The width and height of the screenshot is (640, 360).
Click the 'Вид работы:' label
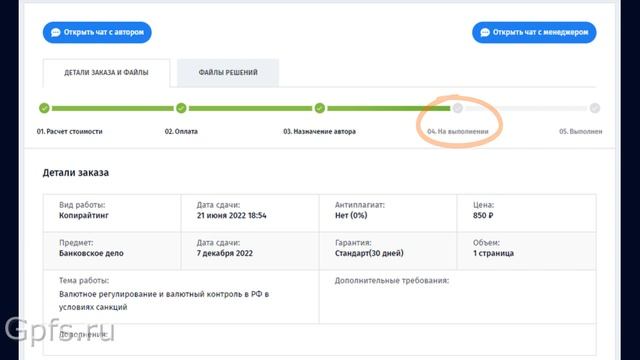[x=82, y=205]
